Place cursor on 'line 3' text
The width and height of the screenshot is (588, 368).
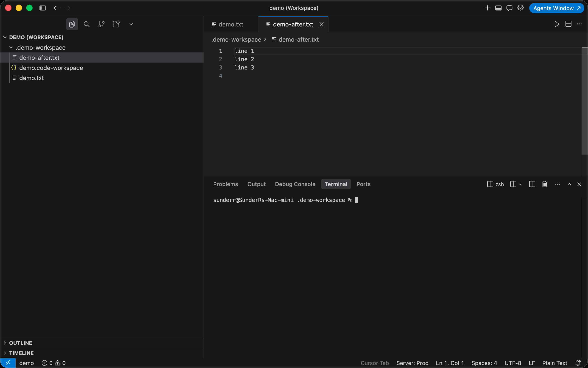244,67
